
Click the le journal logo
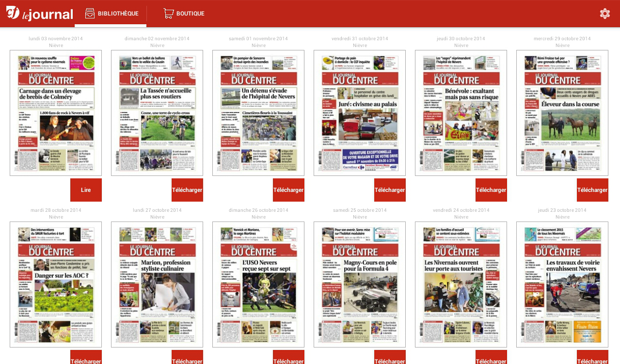coord(40,13)
